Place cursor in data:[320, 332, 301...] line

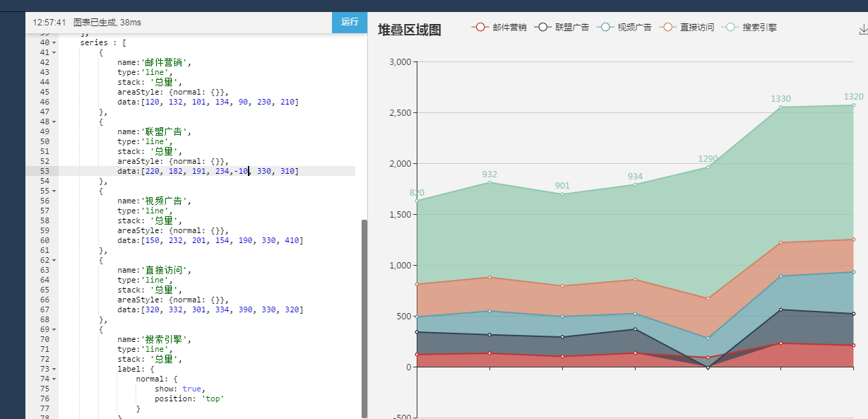tap(210, 309)
